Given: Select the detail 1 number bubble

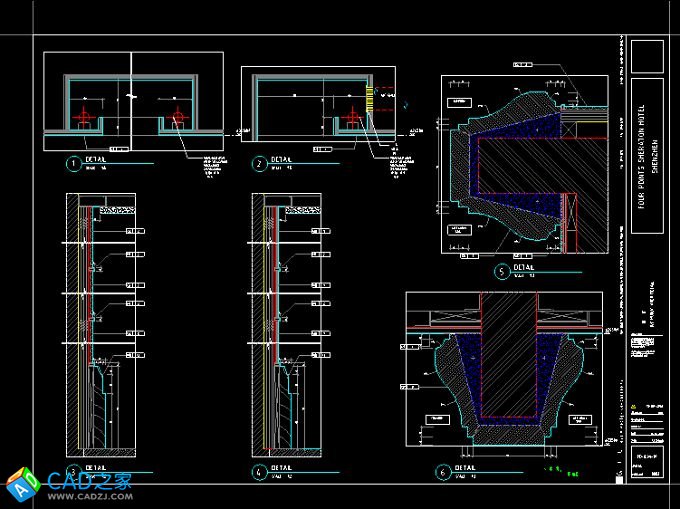Looking at the screenshot, I should pos(72,163).
